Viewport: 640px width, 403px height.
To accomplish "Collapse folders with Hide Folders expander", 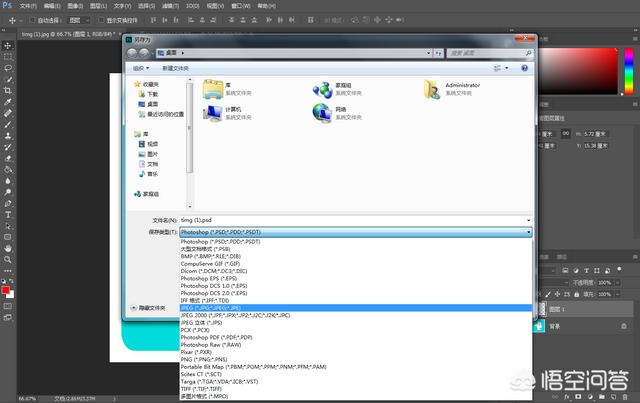I will coord(133,307).
